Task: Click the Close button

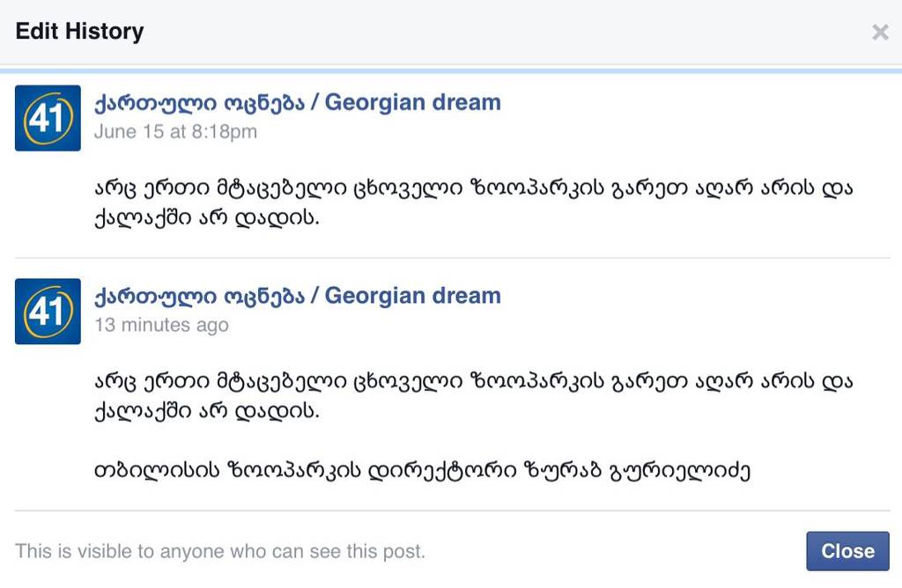Action: [847, 551]
